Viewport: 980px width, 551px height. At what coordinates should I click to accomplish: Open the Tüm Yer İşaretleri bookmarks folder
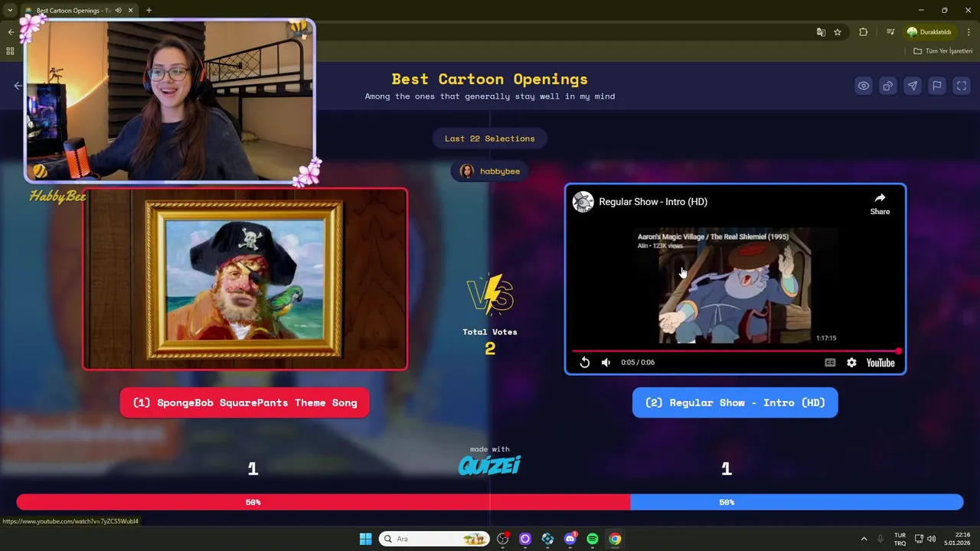(942, 51)
